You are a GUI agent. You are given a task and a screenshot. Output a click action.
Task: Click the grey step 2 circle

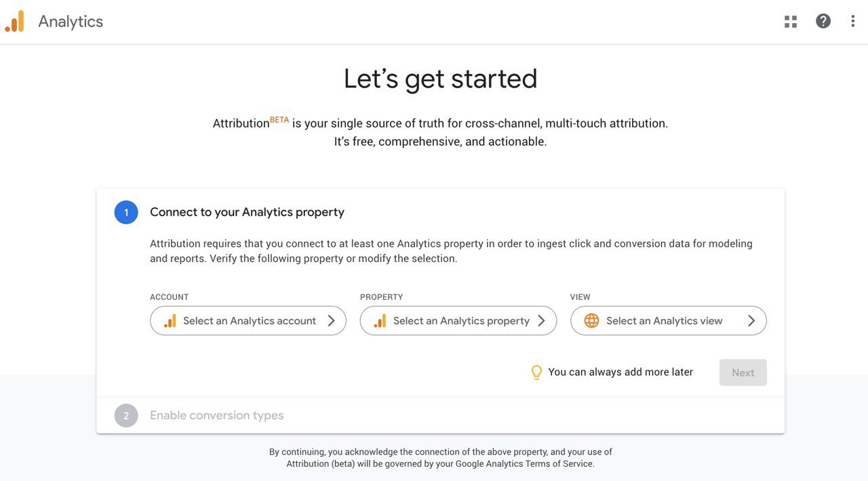pyautogui.click(x=126, y=415)
